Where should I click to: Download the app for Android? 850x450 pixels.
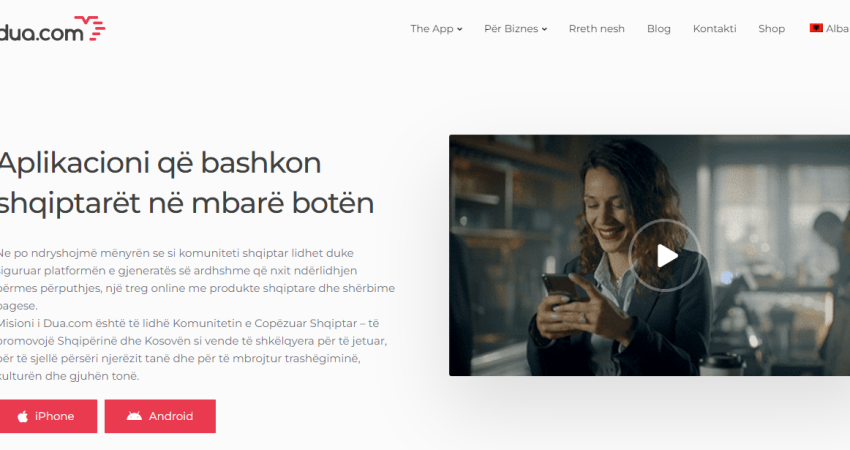click(160, 416)
